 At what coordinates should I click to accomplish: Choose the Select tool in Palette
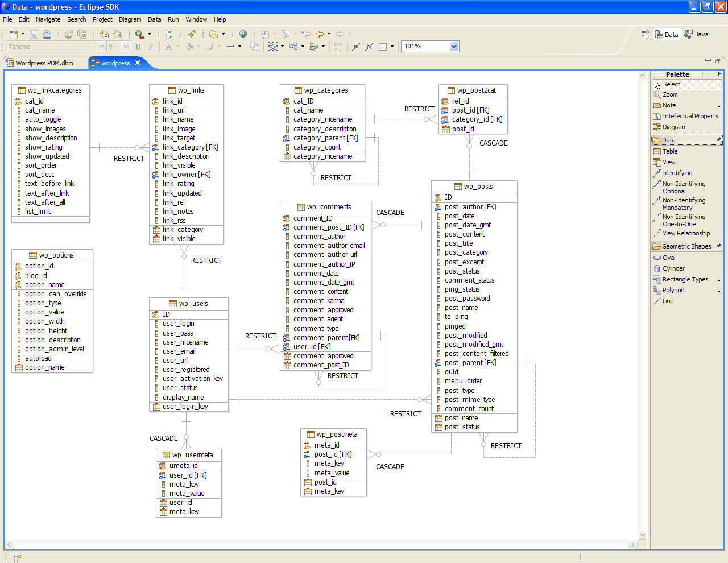[686, 84]
